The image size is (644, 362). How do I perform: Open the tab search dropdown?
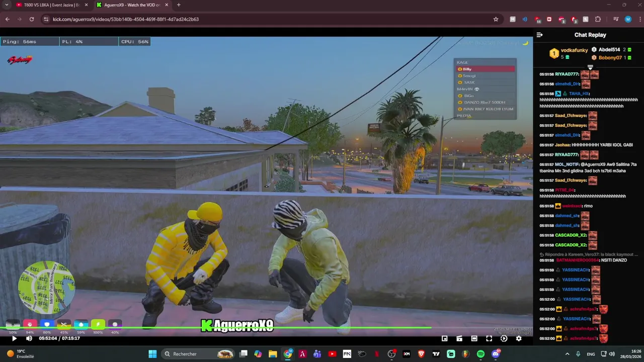(7, 5)
